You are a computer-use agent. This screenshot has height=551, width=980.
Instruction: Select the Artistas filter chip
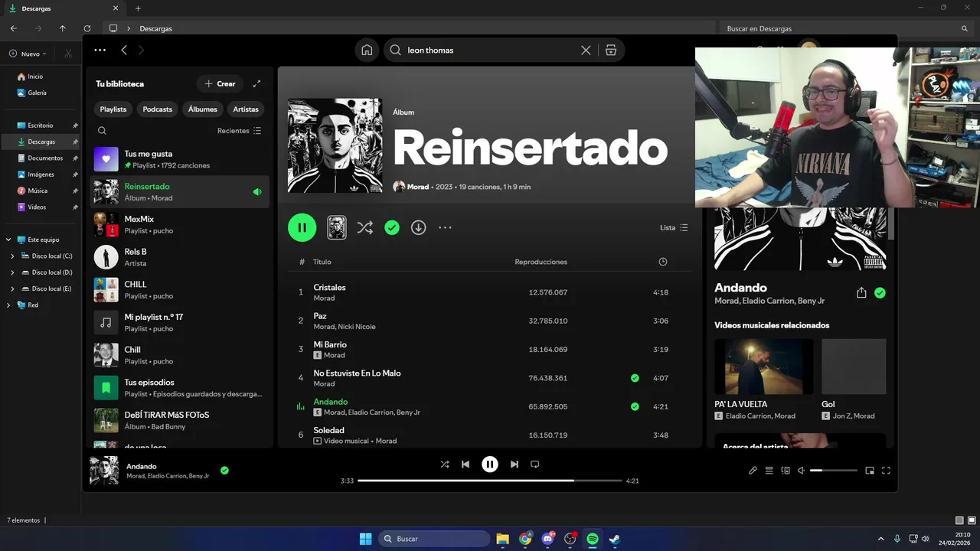246,109
